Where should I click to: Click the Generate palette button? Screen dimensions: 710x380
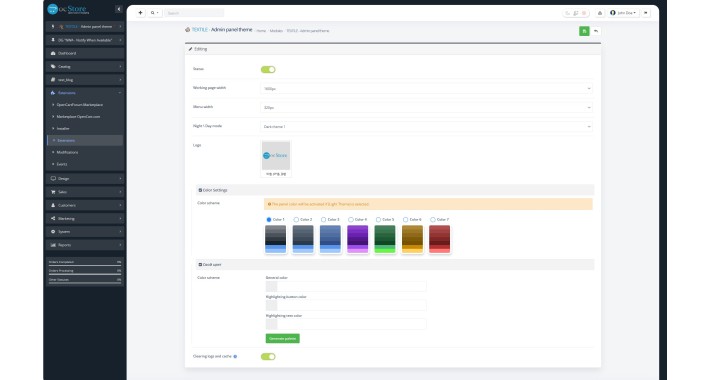[283, 338]
